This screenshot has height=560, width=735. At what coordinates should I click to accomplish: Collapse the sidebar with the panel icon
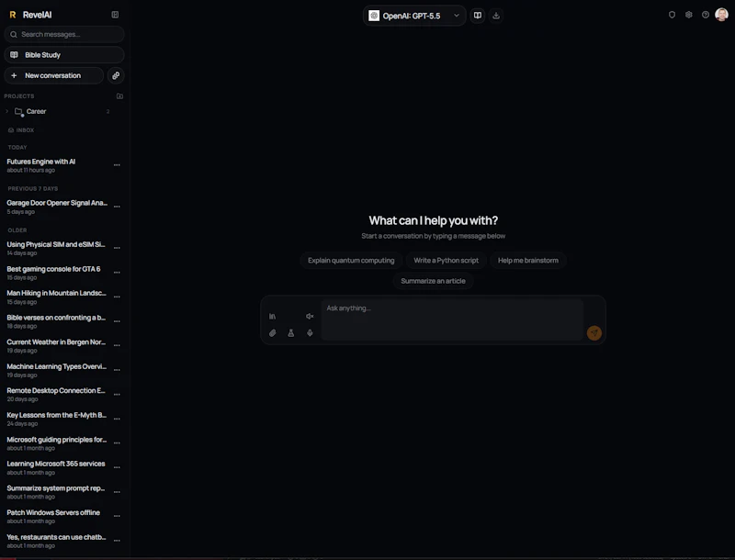pos(115,15)
